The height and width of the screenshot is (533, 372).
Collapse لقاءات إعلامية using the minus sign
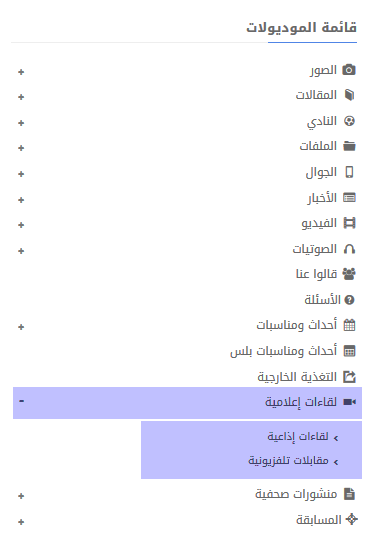21,401
